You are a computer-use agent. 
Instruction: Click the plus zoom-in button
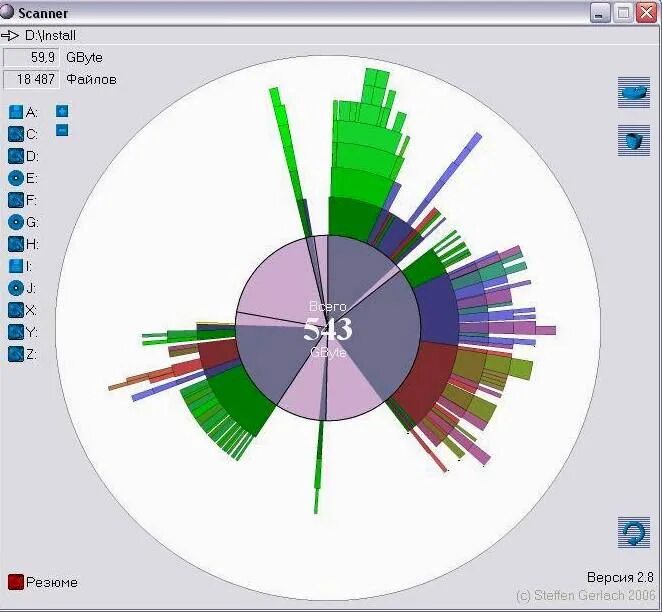(x=62, y=111)
